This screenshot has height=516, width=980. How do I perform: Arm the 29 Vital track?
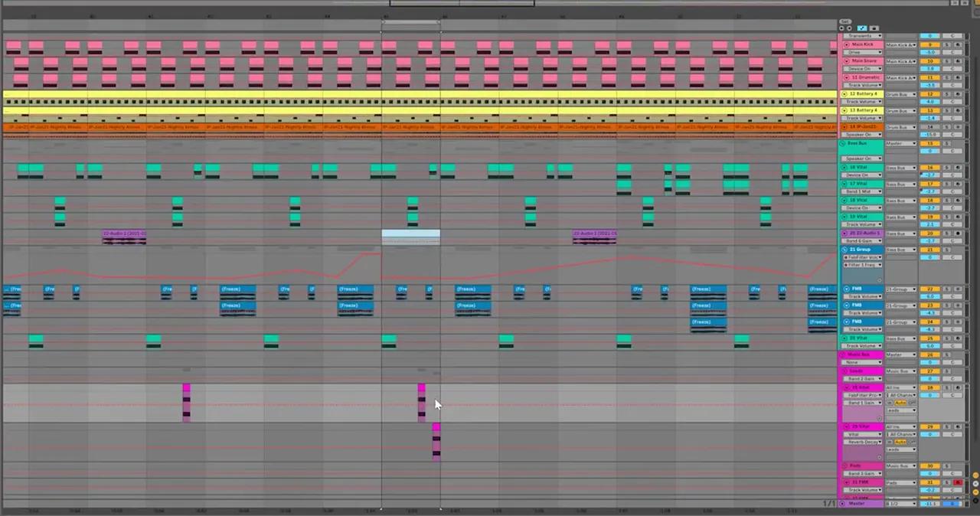point(957,426)
